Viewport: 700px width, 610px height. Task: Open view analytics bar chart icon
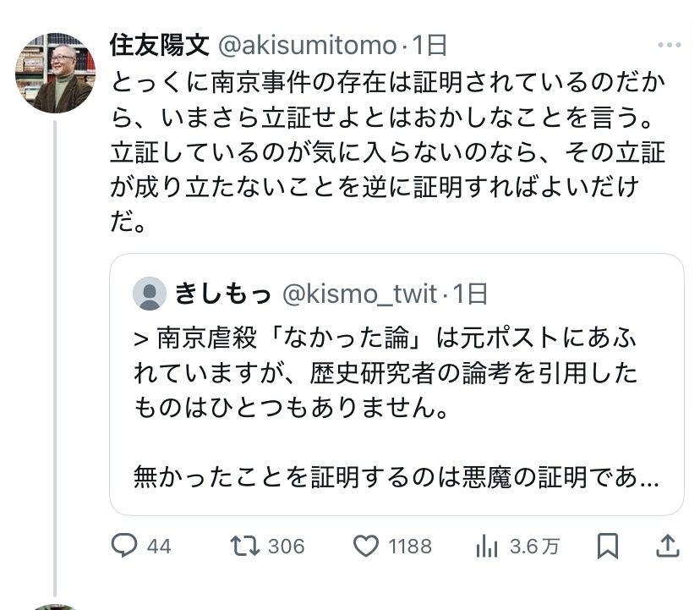coord(487,547)
